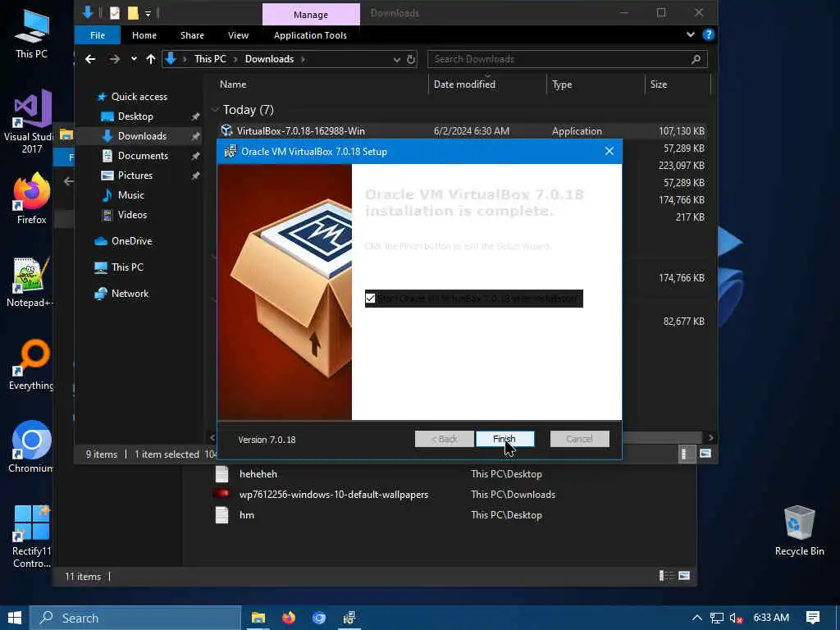Open Firefox from the taskbar
The width and height of the screenshot is (840, 630).
point(289,618)
